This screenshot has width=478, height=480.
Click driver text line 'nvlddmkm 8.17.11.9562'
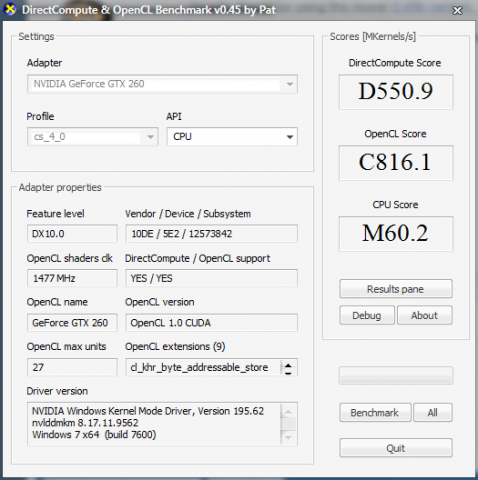(85, 423)
